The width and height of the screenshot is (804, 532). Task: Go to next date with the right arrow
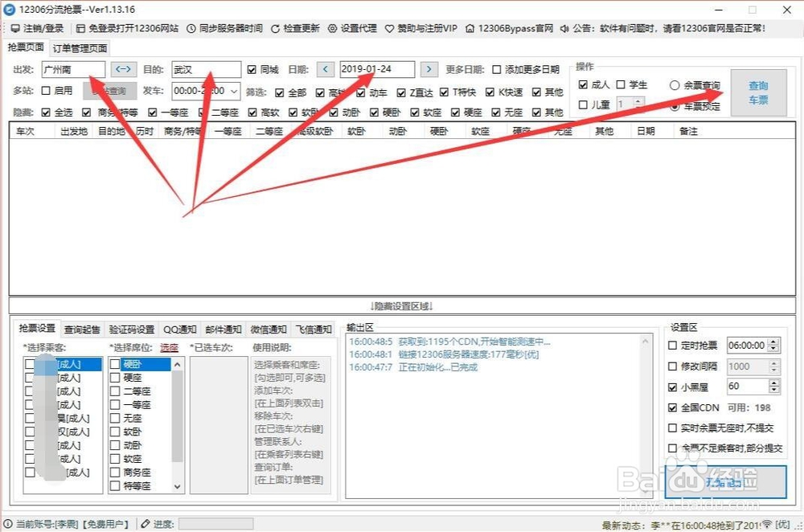point(429,68)
